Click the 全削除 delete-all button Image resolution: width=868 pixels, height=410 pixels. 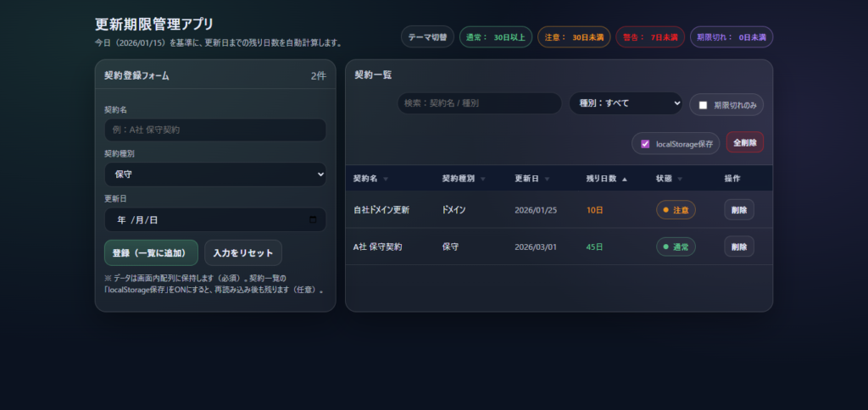coord(744,142)
